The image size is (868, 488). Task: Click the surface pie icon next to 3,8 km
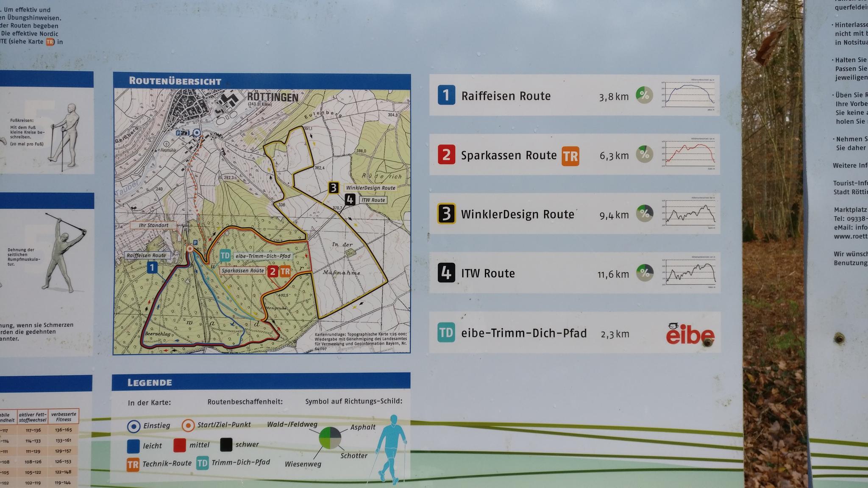point(644,95)
